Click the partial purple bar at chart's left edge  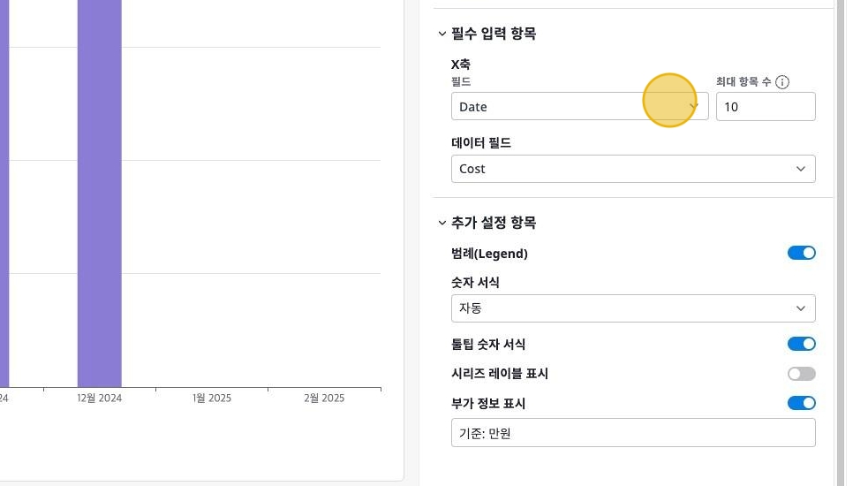[x=4, y=194]
